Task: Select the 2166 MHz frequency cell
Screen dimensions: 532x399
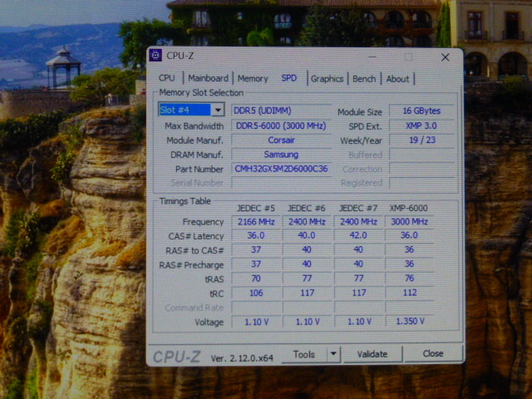Action: point(256,222)
